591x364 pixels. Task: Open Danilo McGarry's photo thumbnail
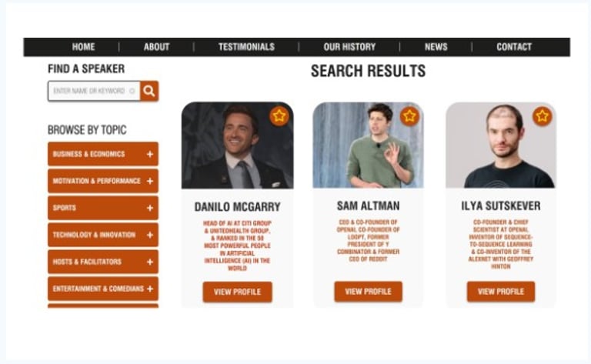pos(238,145)
